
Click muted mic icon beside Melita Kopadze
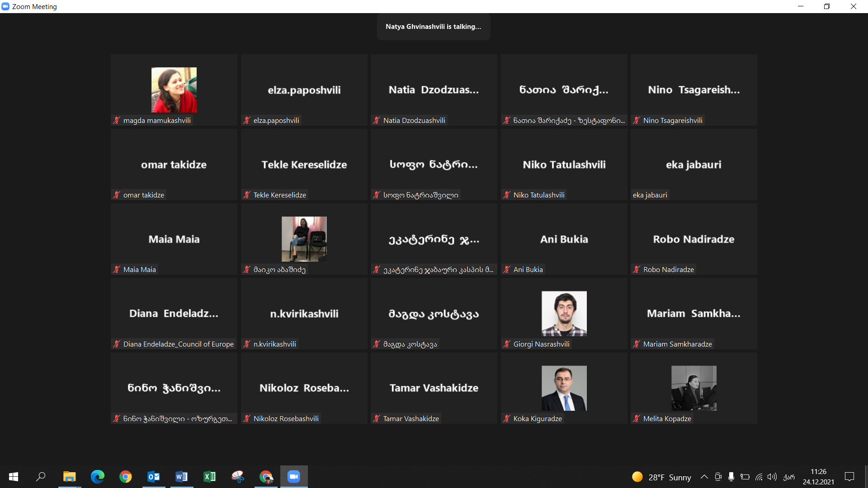(x=637, y=418)
